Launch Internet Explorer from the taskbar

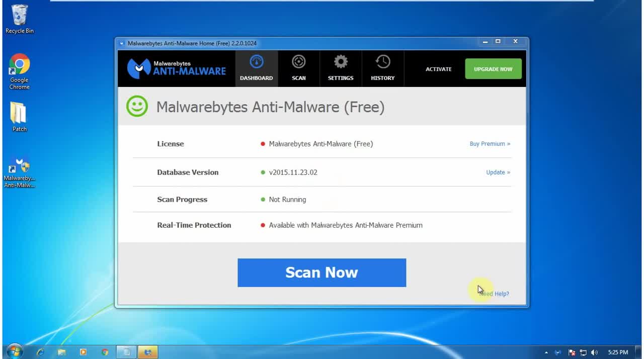tap(41, 352)
